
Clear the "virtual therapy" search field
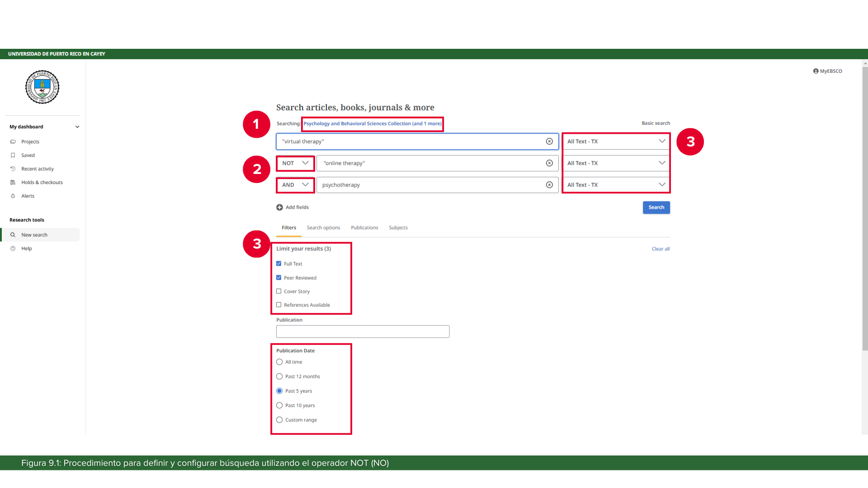pos(549,141)
